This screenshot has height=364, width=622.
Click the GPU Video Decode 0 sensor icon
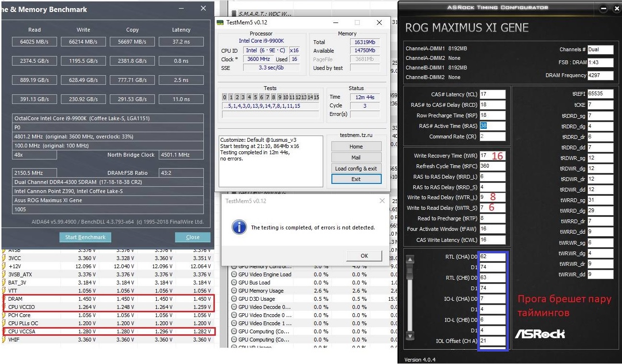(234, 307)
